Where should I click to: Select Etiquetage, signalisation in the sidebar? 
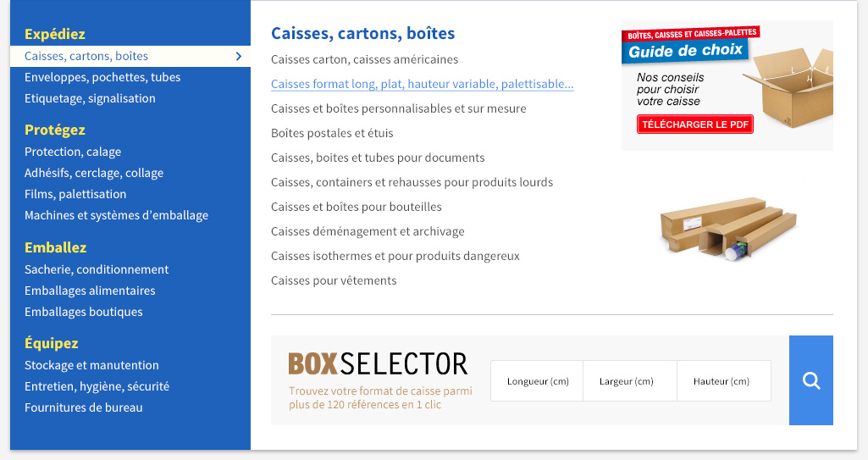tap(90, 98)
